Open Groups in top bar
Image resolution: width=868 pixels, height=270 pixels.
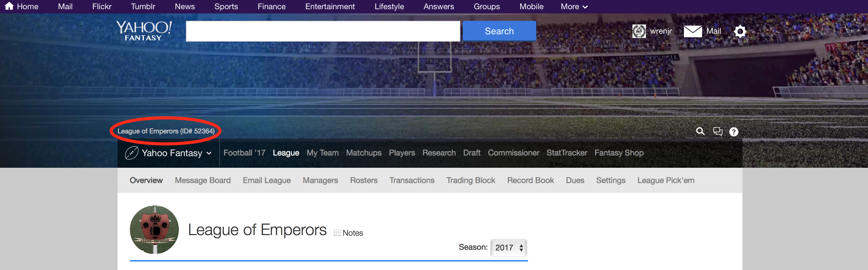tap(487, 6)
